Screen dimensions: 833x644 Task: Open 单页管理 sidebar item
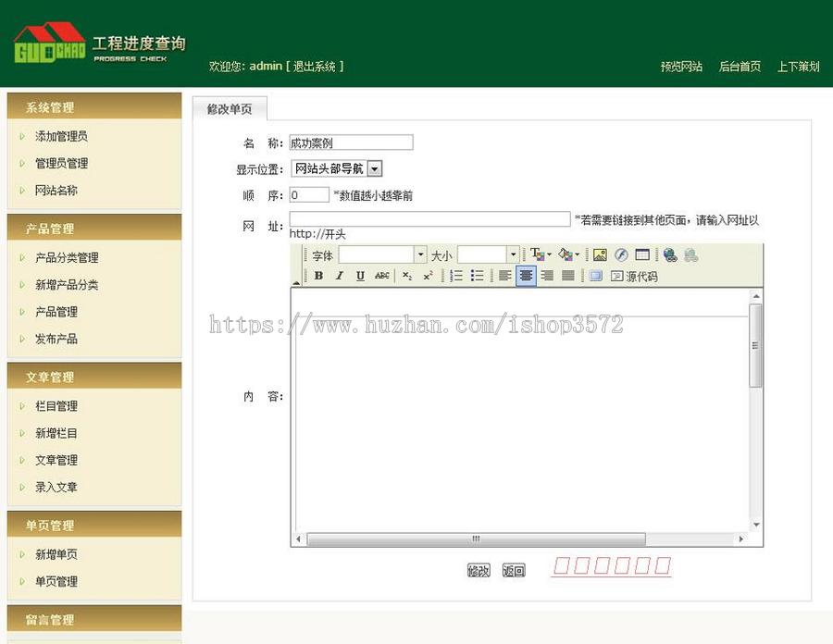click(x=56, y=581)
